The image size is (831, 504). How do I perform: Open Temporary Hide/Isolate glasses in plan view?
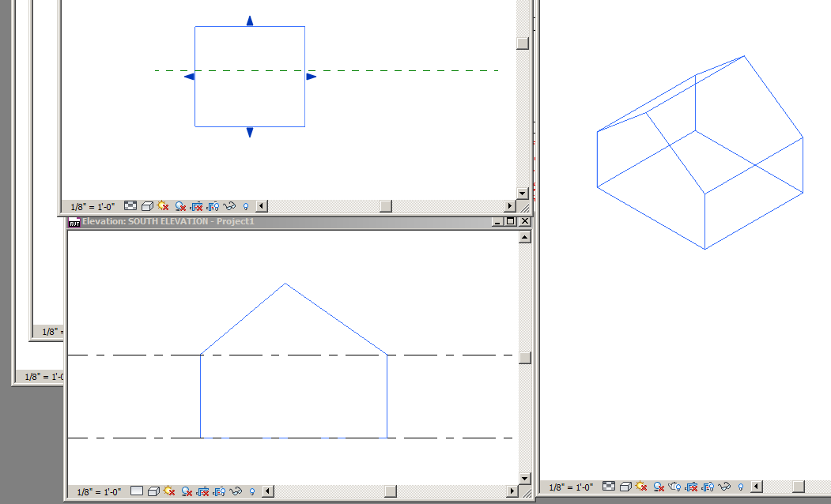229,206
